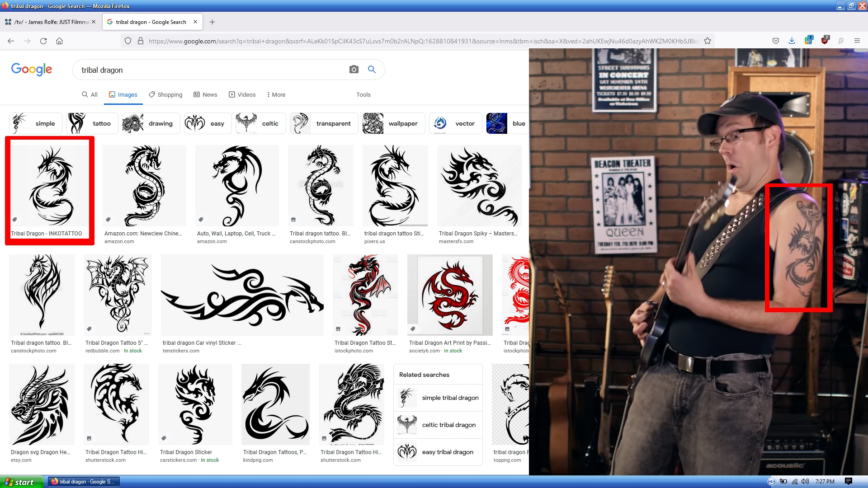Open related search celtic tribal dragon
Screen dimensions: 868x488
click(x=438, y=425)
